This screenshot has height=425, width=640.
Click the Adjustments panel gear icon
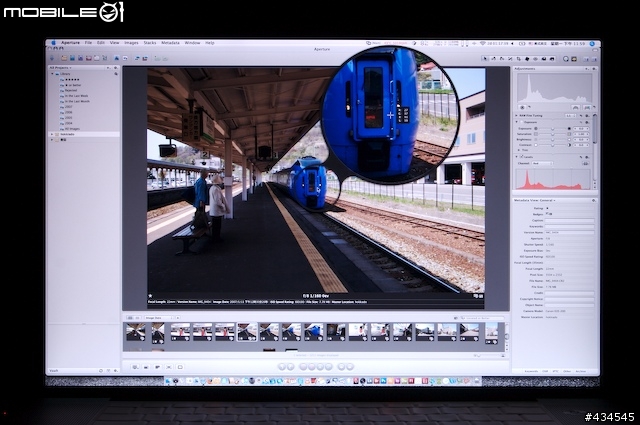(594, 69)
